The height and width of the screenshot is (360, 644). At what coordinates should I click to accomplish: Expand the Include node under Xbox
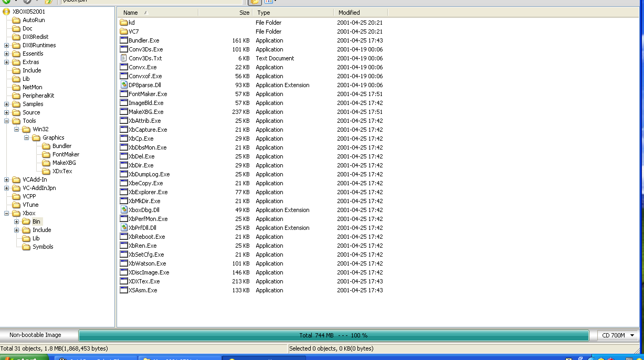[17, 230]
